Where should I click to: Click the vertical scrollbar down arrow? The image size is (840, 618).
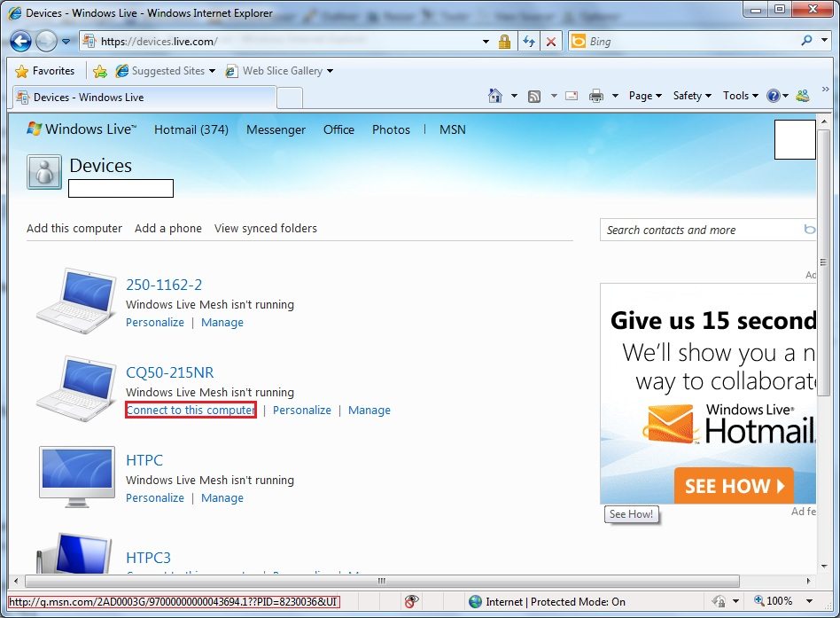(x=824, y=566)
